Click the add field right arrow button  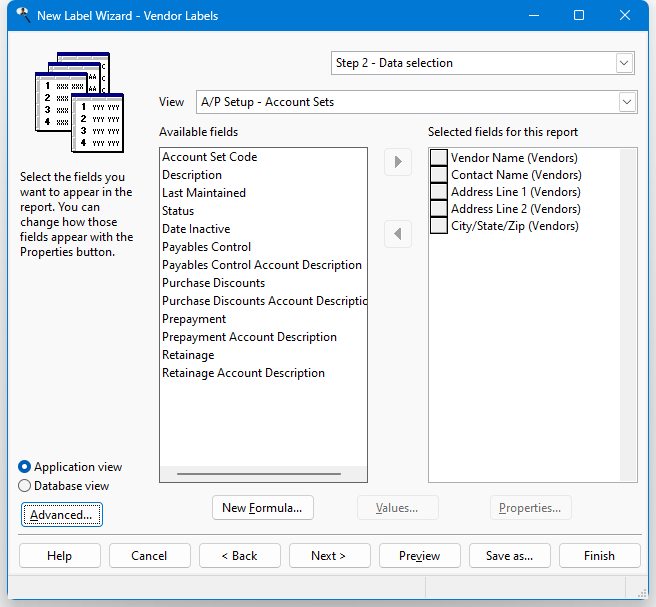pyautogui.click(x=398, y=162)
